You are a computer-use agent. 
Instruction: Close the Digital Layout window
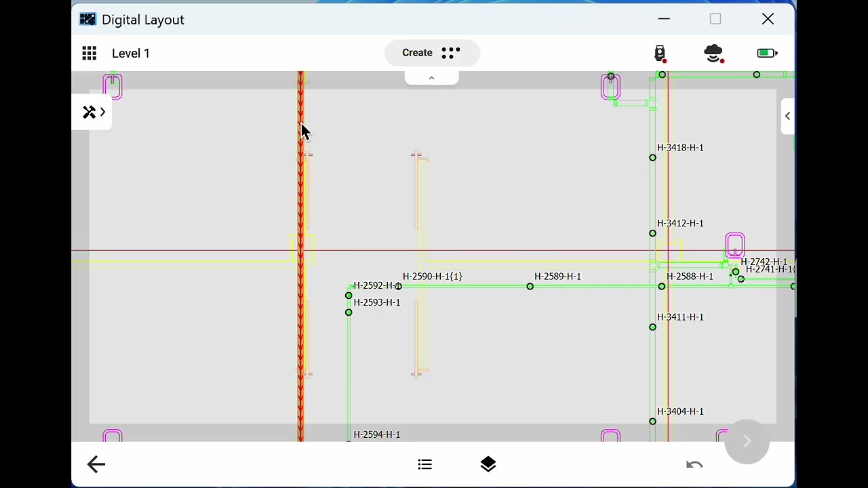click(768, 19)
